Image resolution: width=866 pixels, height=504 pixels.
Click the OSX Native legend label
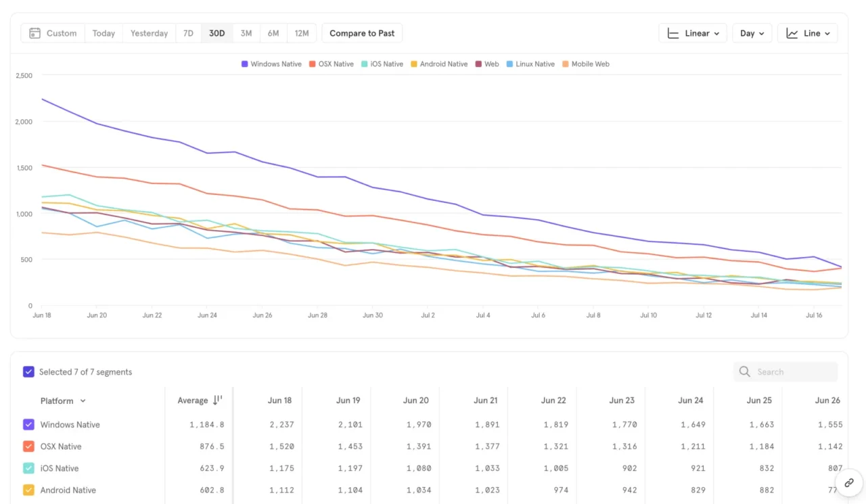pos(336,64)
